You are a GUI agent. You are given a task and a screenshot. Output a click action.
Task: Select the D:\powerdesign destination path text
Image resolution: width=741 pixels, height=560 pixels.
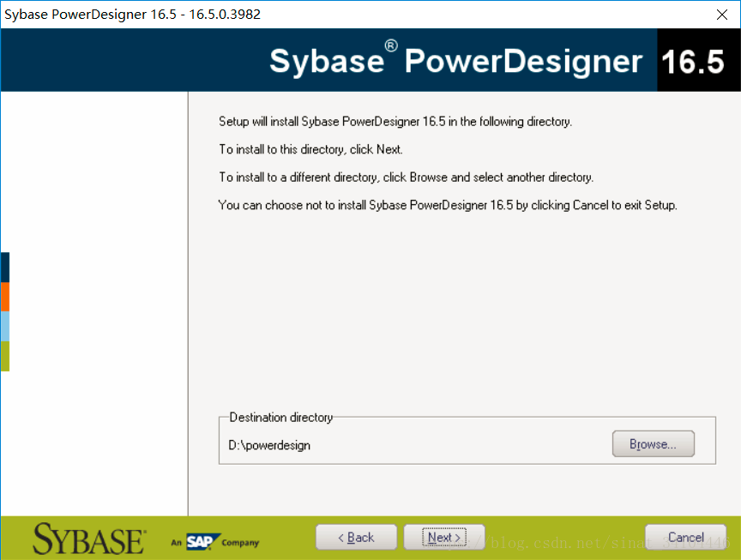[x=269, y=445]
